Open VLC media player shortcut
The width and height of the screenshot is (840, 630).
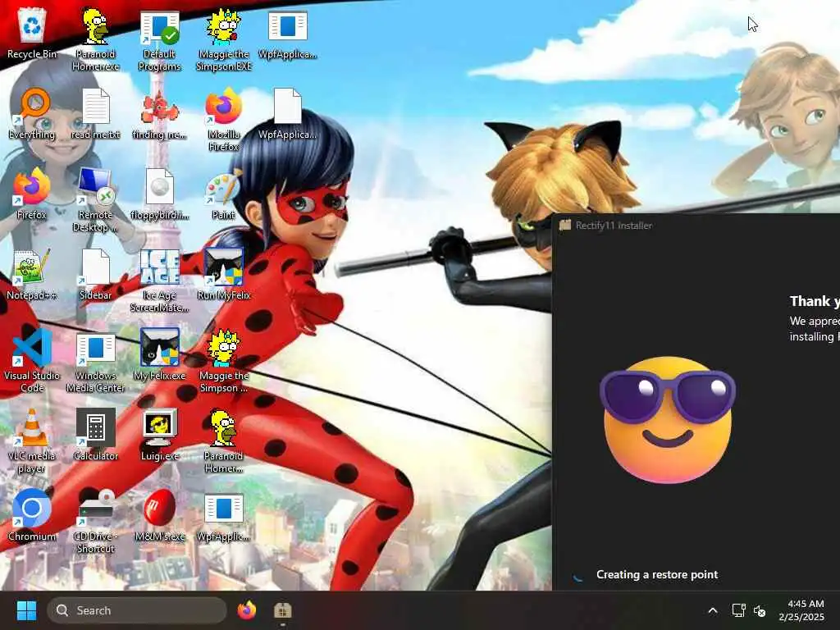pos(32,441)
